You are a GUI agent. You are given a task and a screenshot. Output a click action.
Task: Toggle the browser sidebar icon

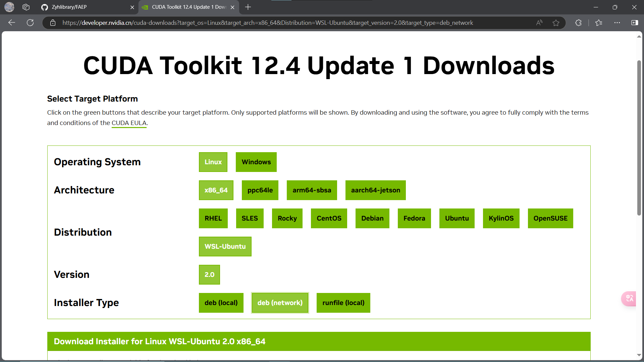(635, 22)
